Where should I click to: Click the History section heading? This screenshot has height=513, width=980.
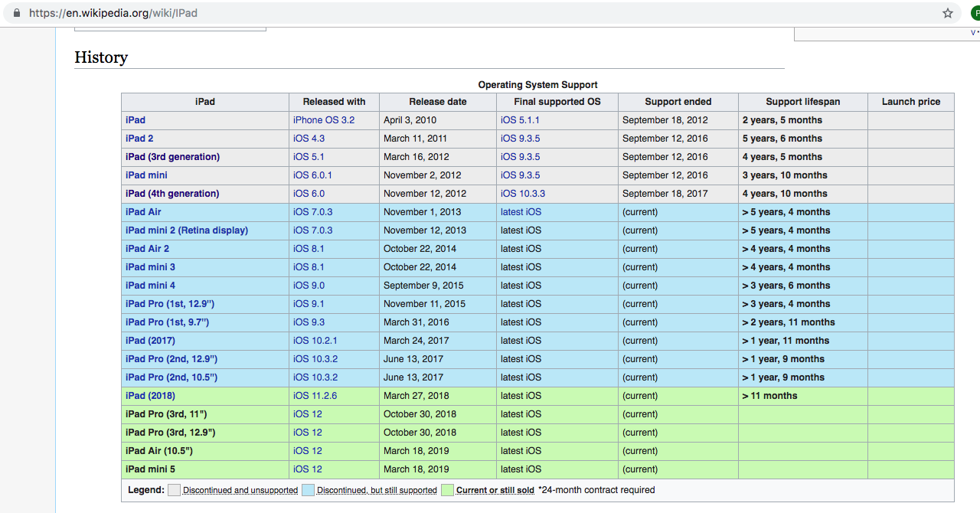(101, 57)
